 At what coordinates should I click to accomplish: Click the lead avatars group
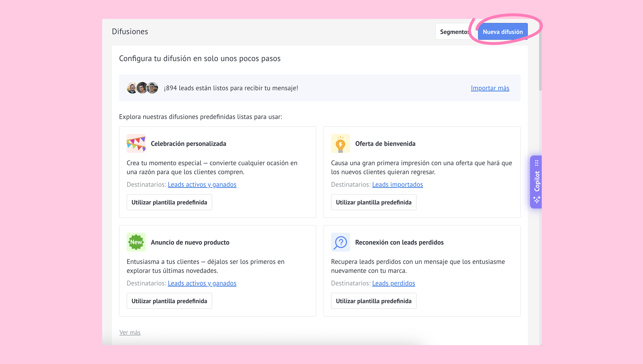pos(142,88)
